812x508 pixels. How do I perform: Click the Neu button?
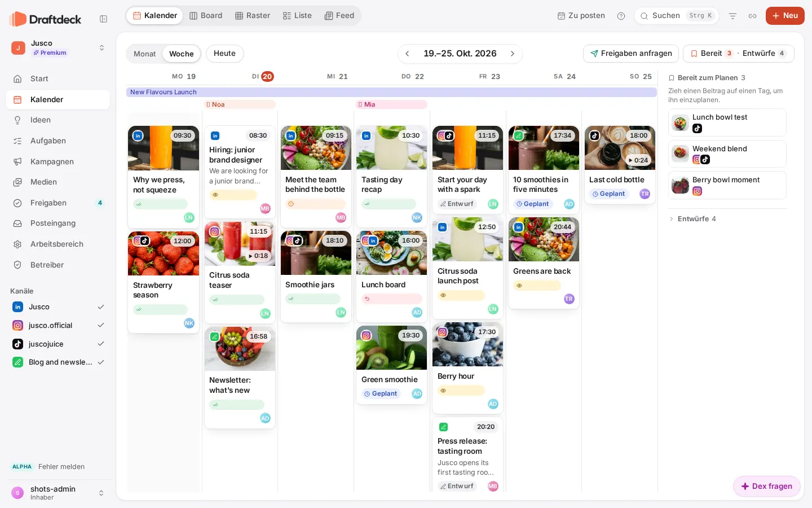[x=785, y=16]
